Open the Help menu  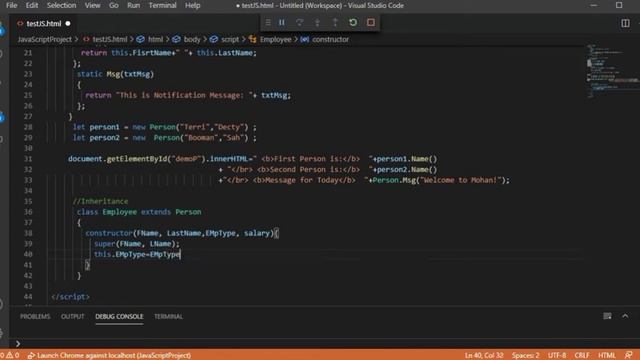(x=193, y=5)
